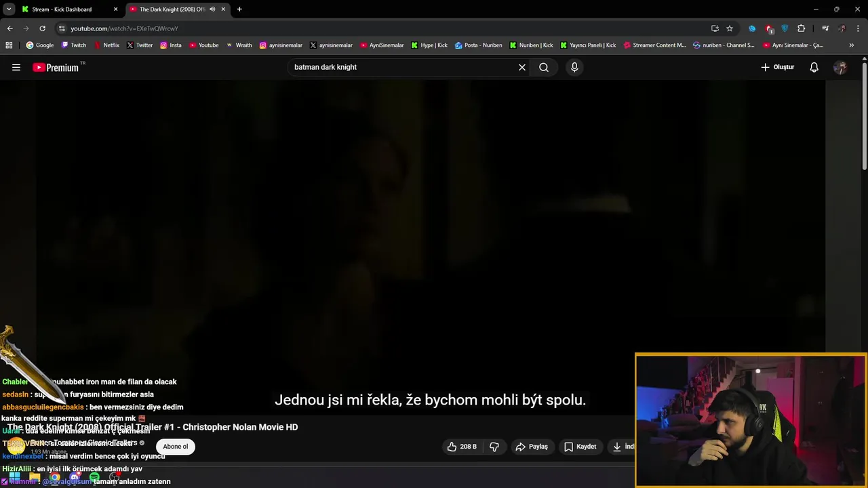The image size is (868, 488).
Task: Click the Chrome icon in the taskbar
Action: [x=54, y=478]
